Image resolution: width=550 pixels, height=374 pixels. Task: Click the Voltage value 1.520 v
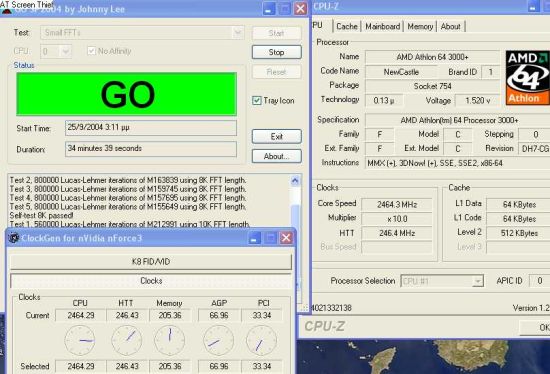[477, 101]
